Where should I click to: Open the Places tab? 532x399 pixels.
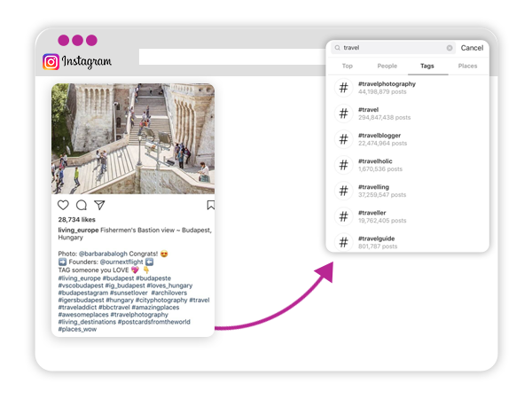pos(467,66)
